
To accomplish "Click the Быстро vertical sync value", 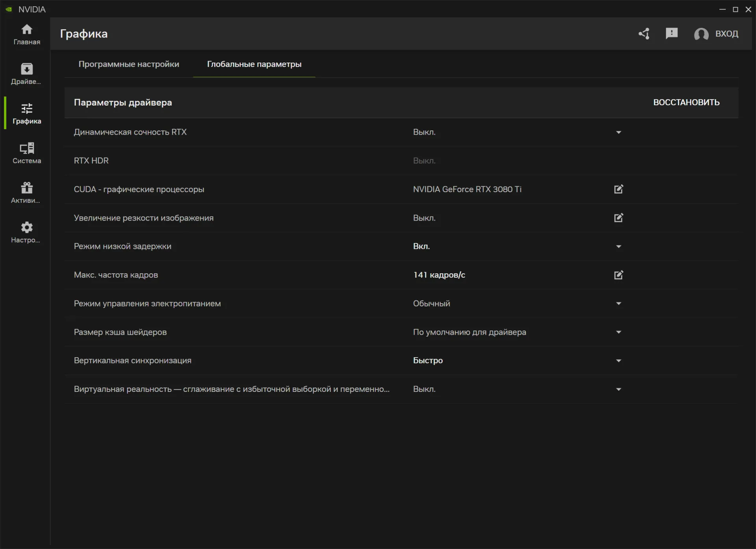I will 428,361.
